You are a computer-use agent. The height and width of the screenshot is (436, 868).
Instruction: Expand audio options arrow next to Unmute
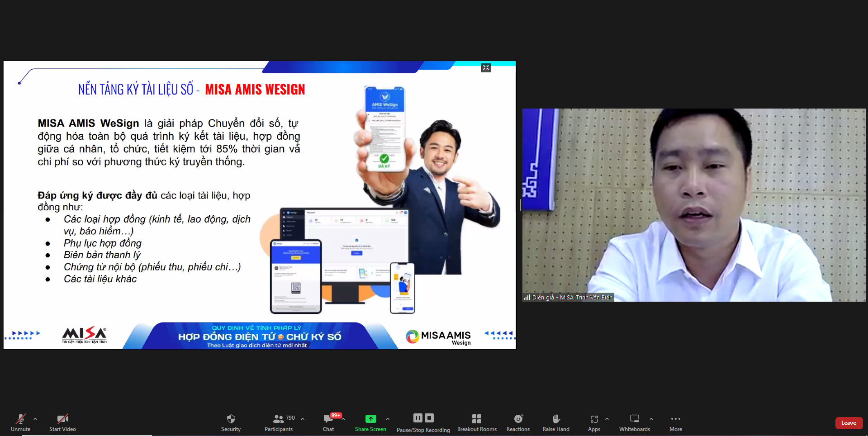(x=35, y=419)
